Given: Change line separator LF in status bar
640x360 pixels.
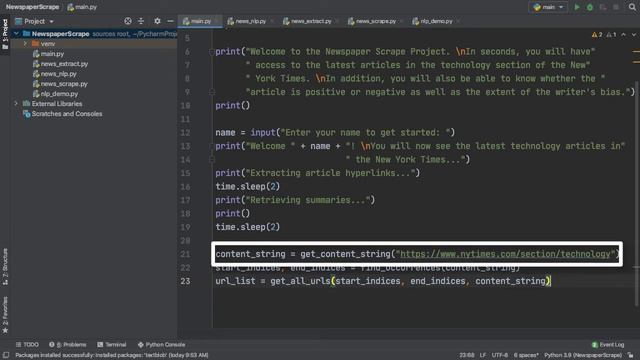Looking at the screenshot, I should click(483, 355).
